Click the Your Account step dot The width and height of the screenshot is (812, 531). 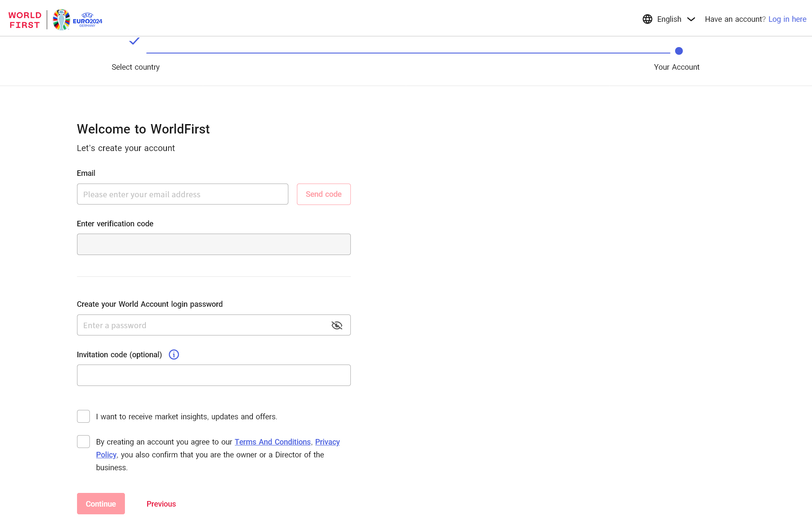[x=679, y=51]
